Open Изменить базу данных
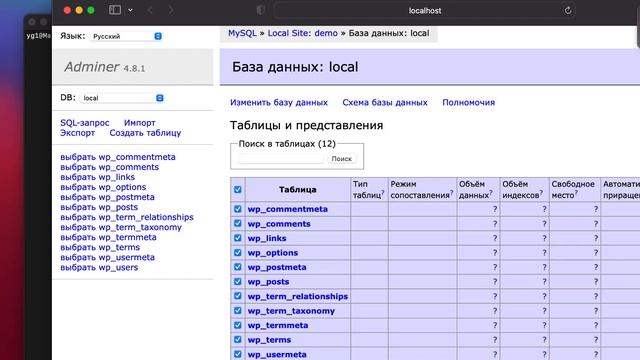The width and height of the screenshot is (640, 360). pos(279,102)
